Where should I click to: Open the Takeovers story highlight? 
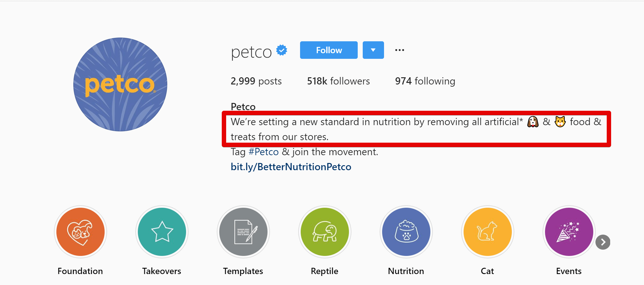click(162, 232)
